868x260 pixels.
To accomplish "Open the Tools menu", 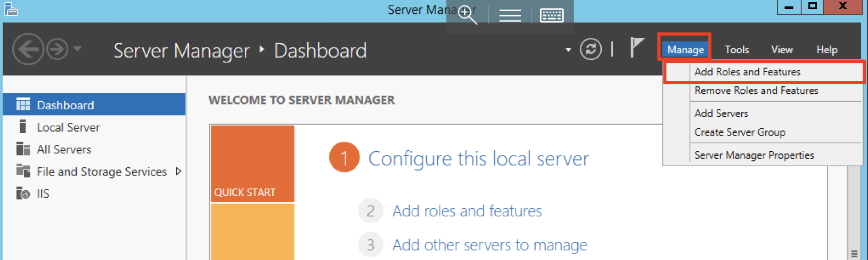I will coord(736,50).
